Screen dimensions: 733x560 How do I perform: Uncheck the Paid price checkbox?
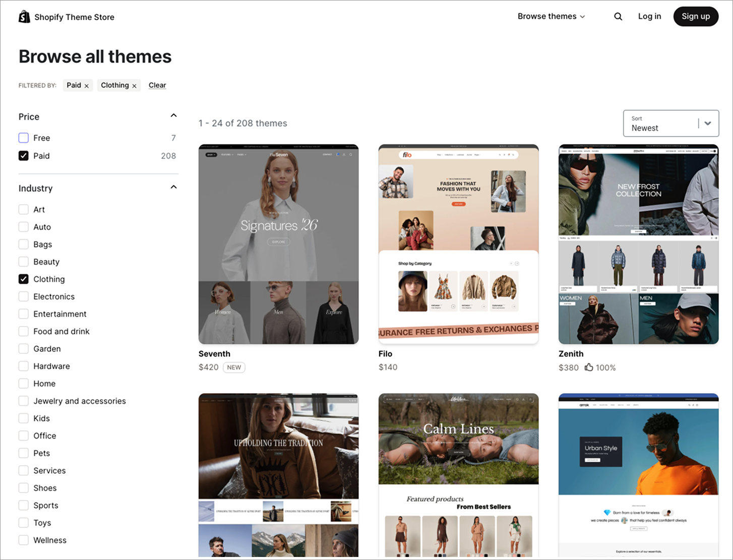tap(24, 156)
